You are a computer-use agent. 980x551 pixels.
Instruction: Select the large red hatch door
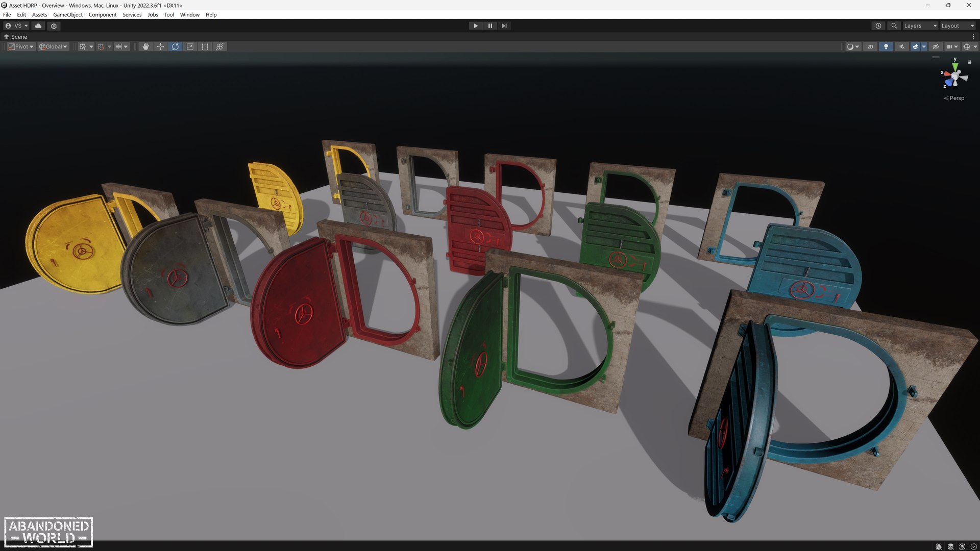click(x=299, y=304)
